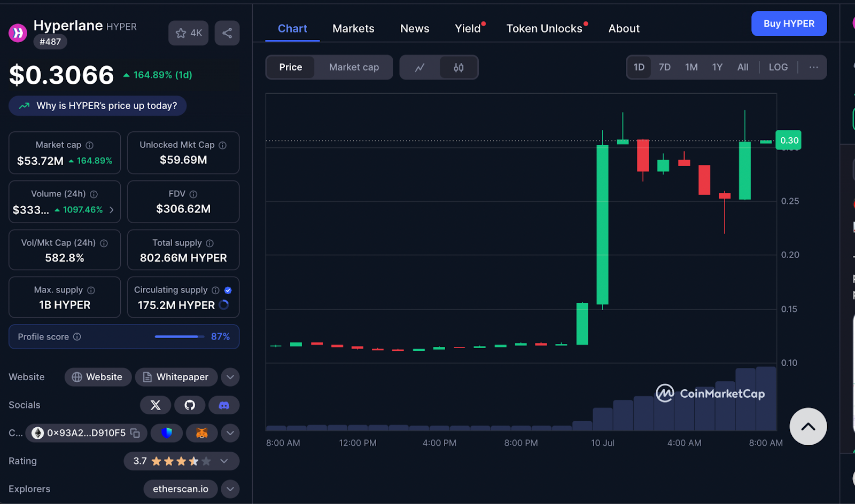Expand the Website links dropdown chevron

(x=230, y=377)
